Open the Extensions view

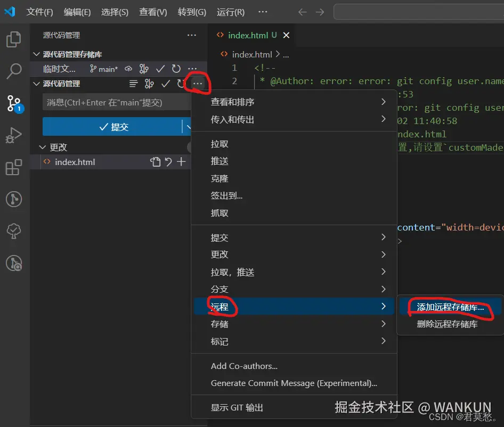point(14,167)
